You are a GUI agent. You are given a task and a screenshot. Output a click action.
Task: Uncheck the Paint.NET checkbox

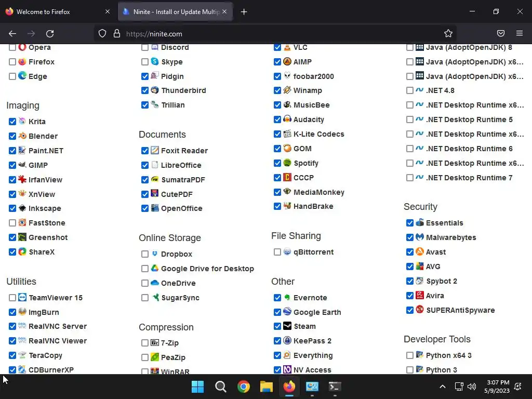(12, 151)
